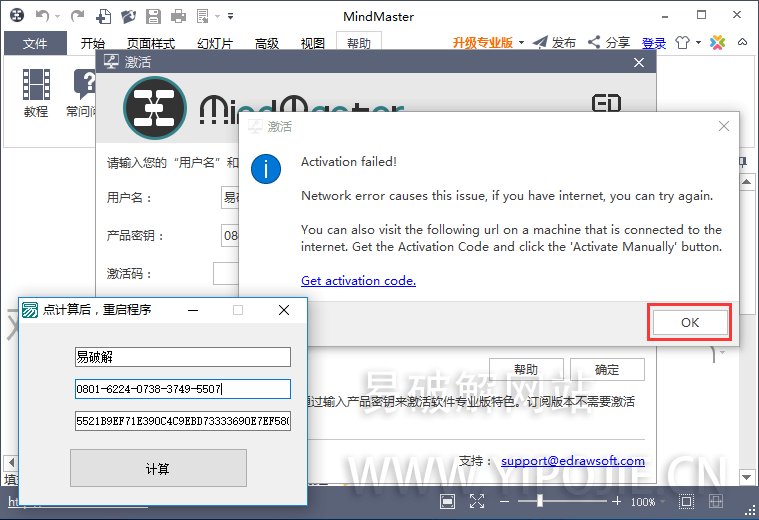Click the colorful X app icon

coord(717,43)
